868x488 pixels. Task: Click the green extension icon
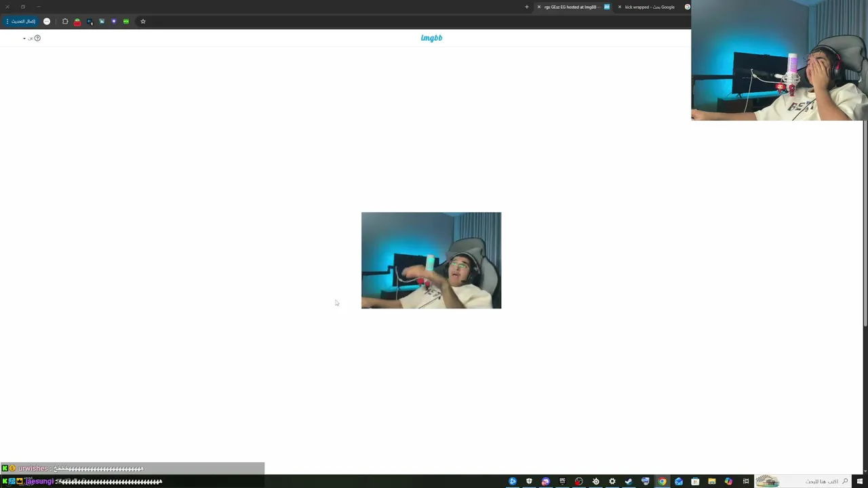[x=126, y=21]
